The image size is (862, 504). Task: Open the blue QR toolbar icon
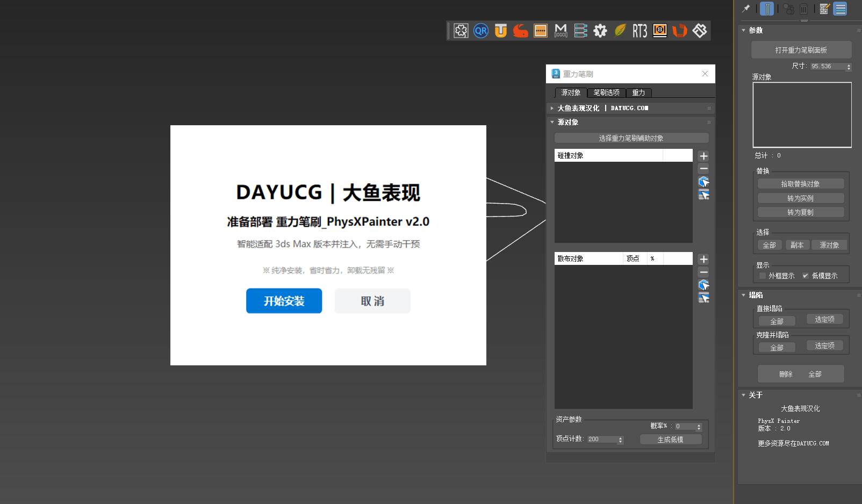click(x=481, y=31)
